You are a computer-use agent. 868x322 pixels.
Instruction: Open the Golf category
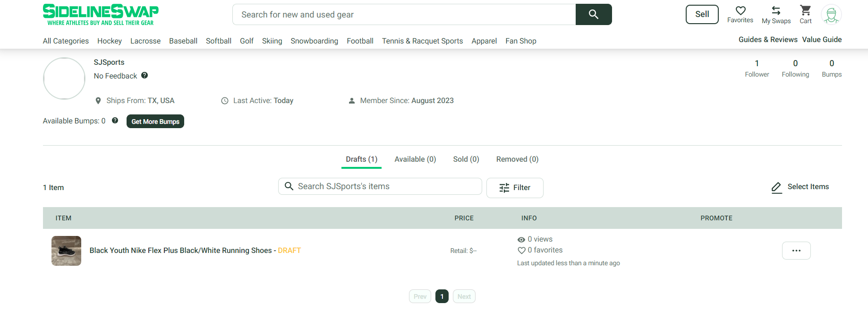point(247,41)
